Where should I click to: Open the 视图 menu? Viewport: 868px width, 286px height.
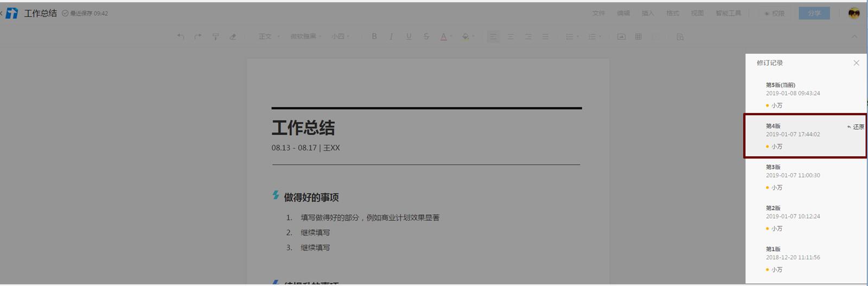[x=697, y=13]
